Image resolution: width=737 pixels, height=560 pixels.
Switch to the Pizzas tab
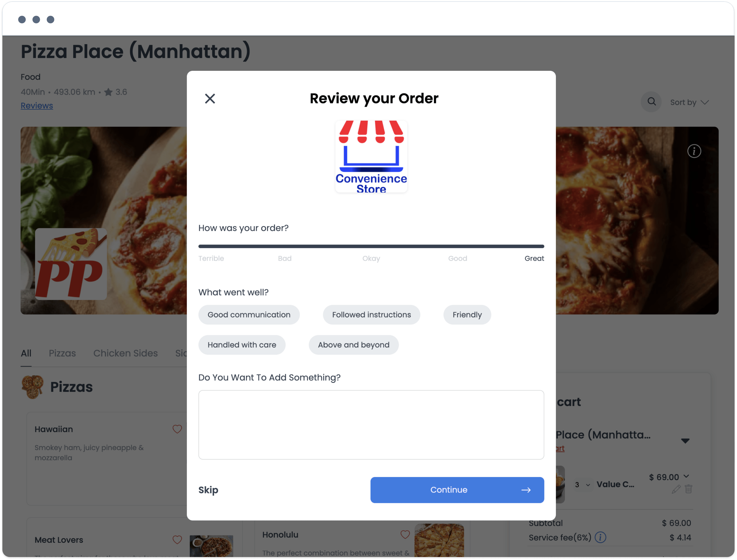click(62, 353)
